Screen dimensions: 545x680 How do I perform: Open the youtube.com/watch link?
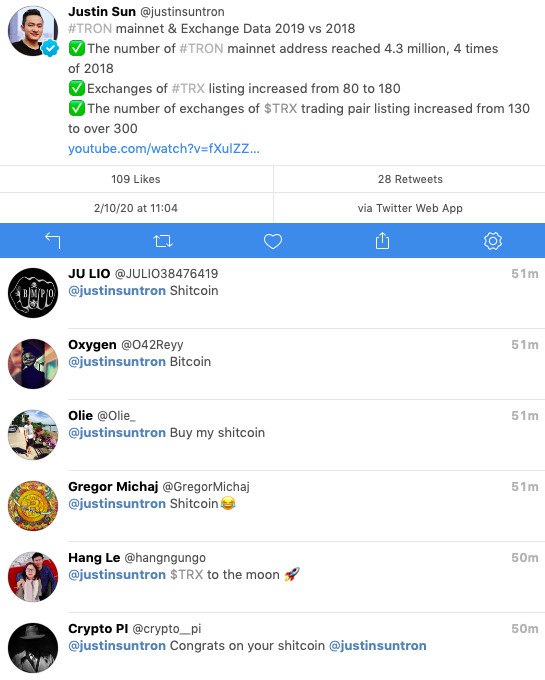(163, 149)
